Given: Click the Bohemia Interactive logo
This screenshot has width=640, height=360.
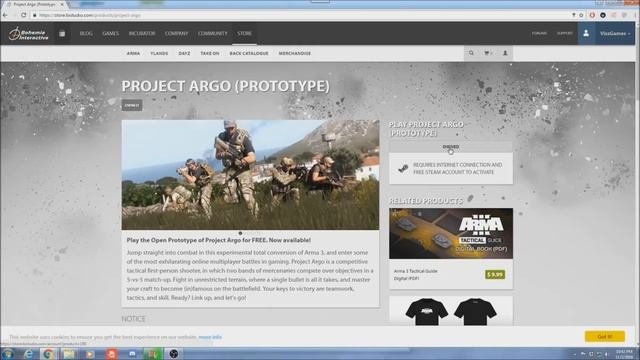Looking at the screenshot, I should click(x=29, y=33).
